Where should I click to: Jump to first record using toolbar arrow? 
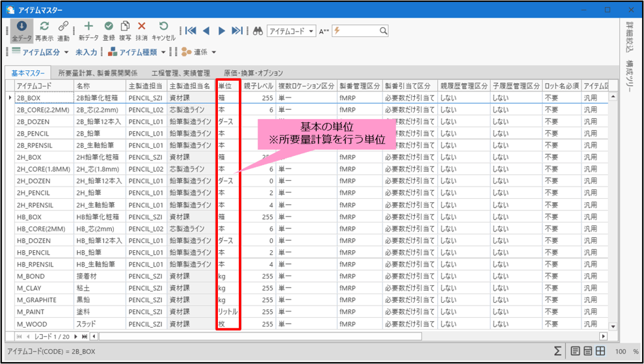(x=191, y=31)
